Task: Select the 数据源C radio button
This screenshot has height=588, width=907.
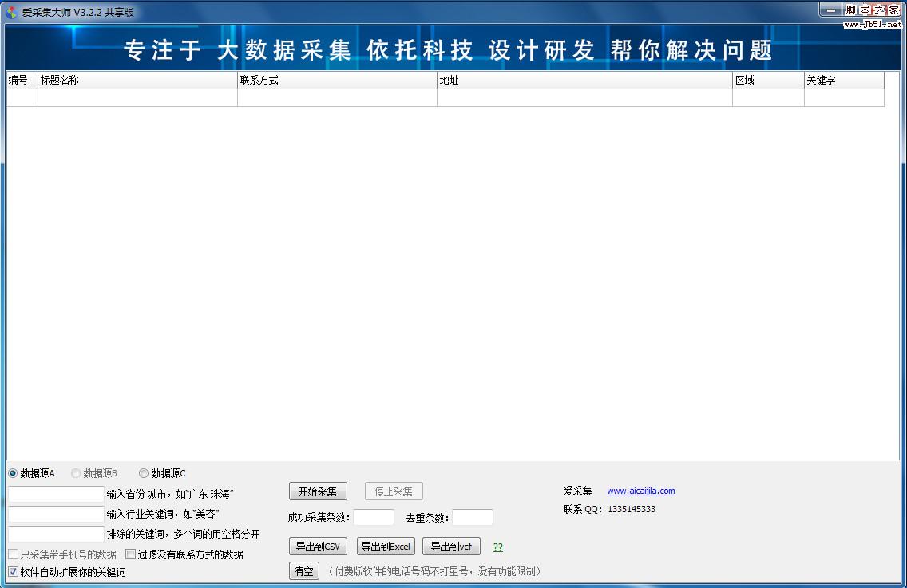Action: pos(144,472)
